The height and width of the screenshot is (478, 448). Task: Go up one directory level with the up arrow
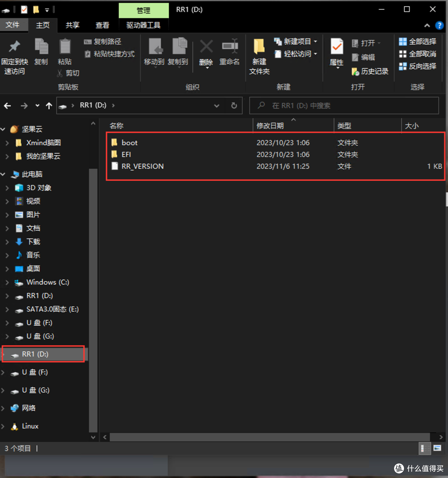49,106
